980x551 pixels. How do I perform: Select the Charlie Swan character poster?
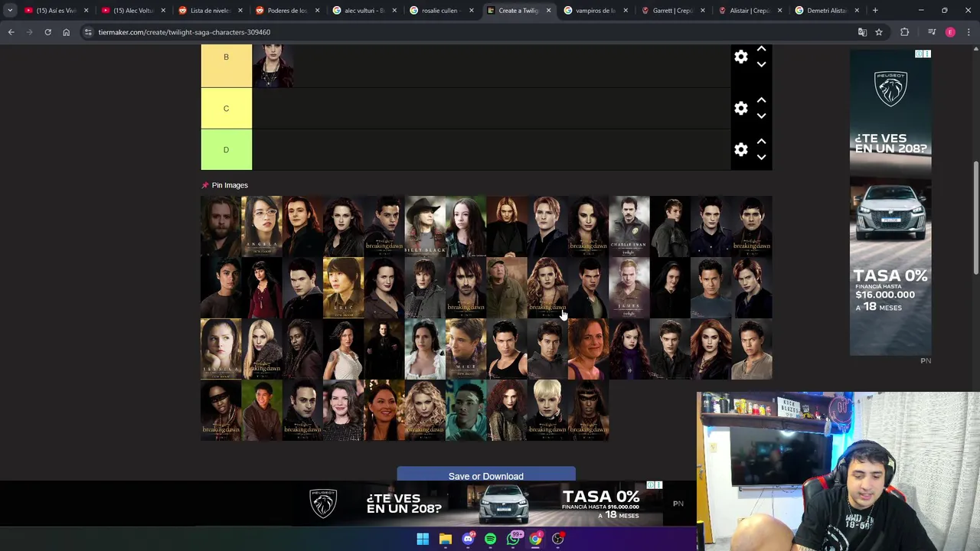point(629,226)
